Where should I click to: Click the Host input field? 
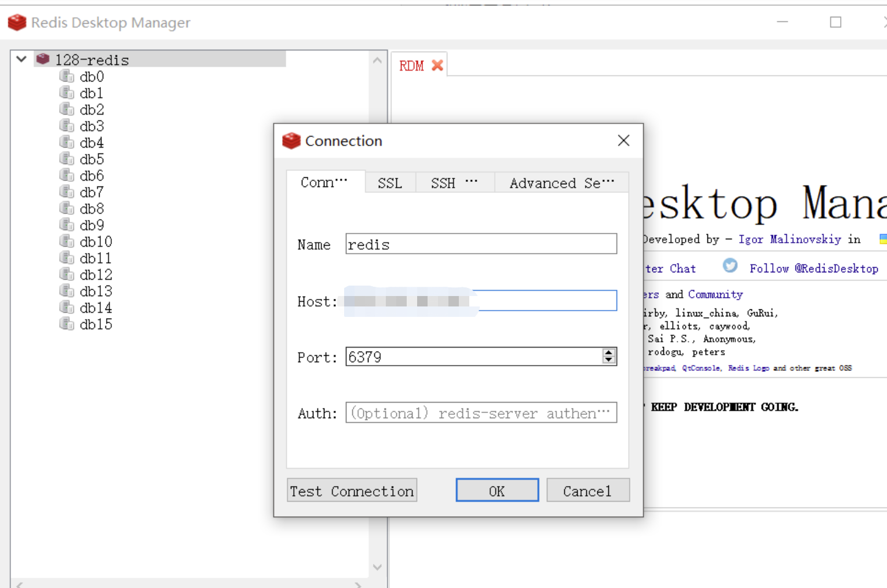click(481, 301)
